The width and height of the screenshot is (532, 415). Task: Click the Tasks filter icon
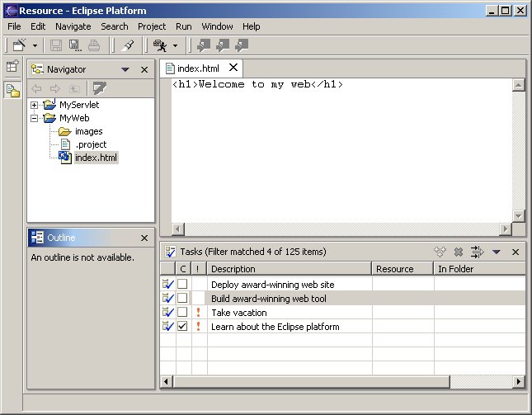pyautogui.click(x=477, y=252)
